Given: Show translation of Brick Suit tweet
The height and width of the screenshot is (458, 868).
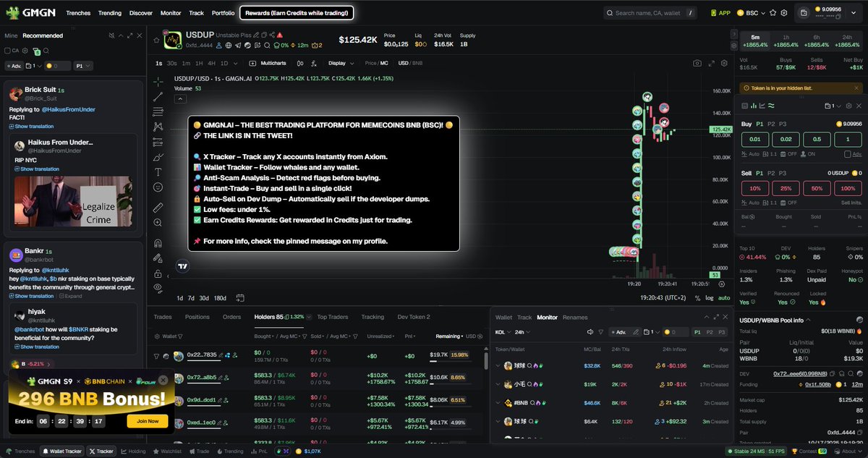Looking at the screenshot, I should click(x=33, y=126).
